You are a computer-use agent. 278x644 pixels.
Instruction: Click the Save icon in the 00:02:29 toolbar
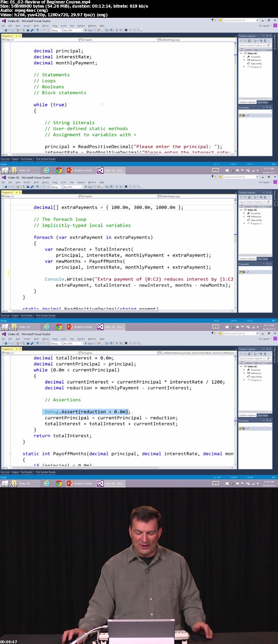[x=28, y=30]
